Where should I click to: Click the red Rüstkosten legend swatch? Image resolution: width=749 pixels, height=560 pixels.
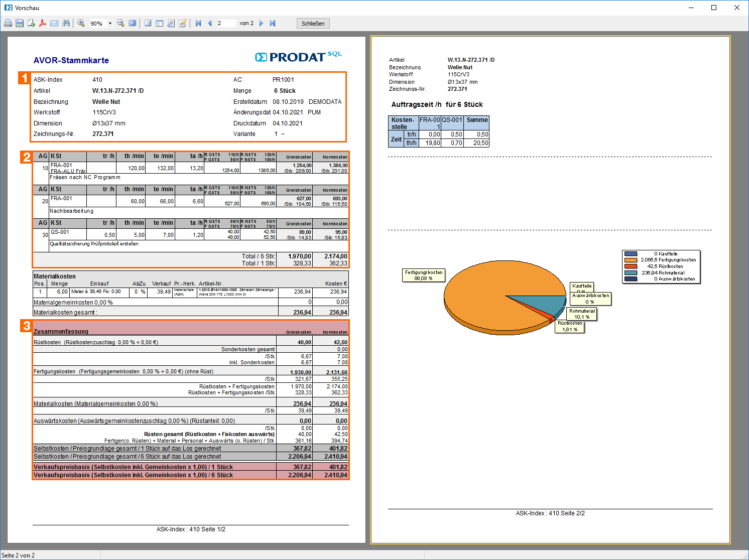click(x=631, y=266)
